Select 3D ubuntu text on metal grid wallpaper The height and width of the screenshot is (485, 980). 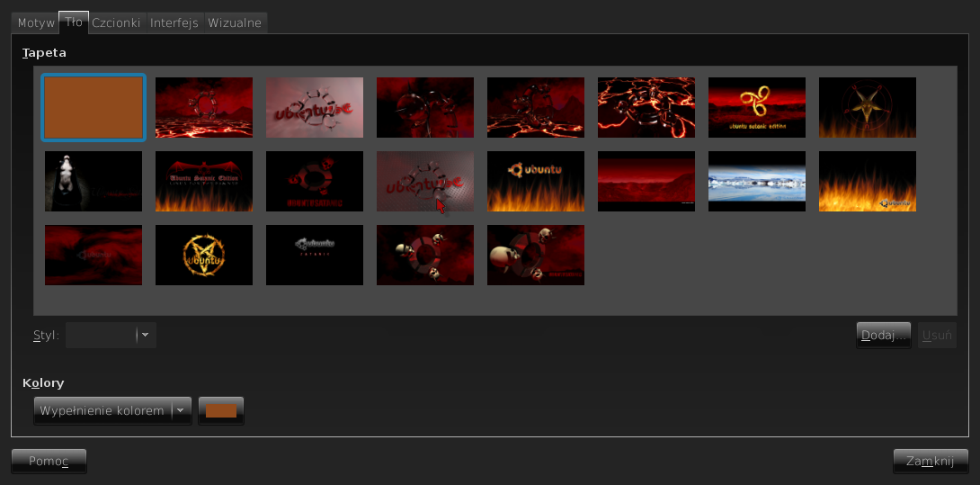(x=425, y=181)
